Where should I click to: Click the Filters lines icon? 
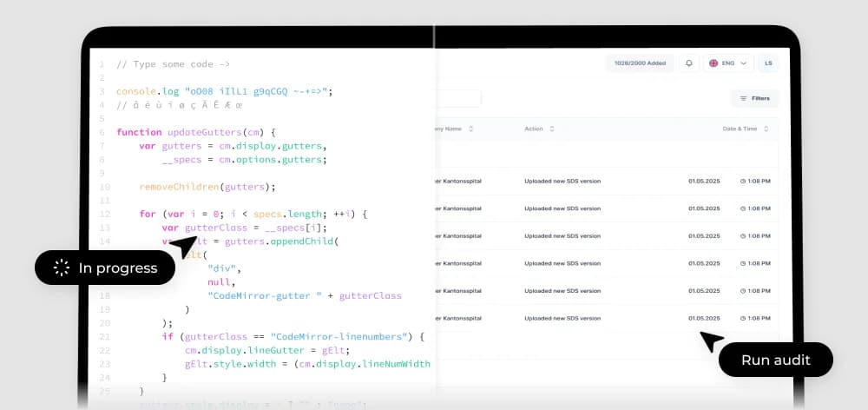point(743,98)
